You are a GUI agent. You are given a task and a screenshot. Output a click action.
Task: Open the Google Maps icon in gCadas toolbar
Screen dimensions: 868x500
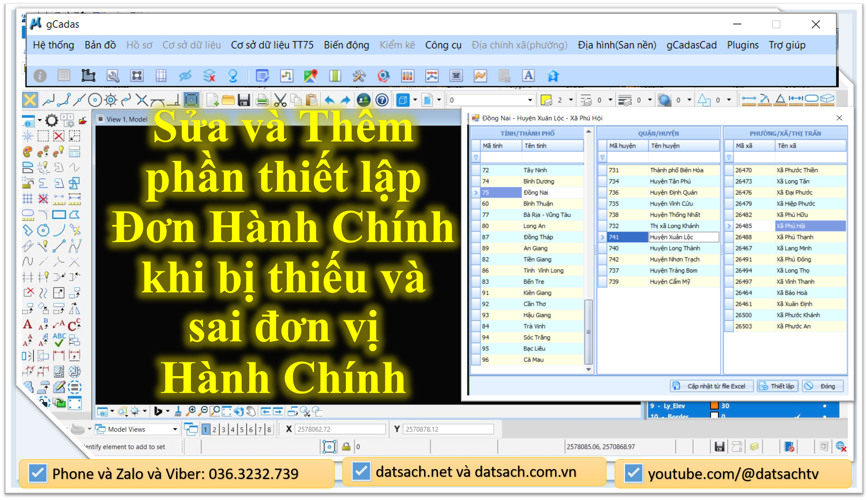pyautogui.click(x=311, y=76)
